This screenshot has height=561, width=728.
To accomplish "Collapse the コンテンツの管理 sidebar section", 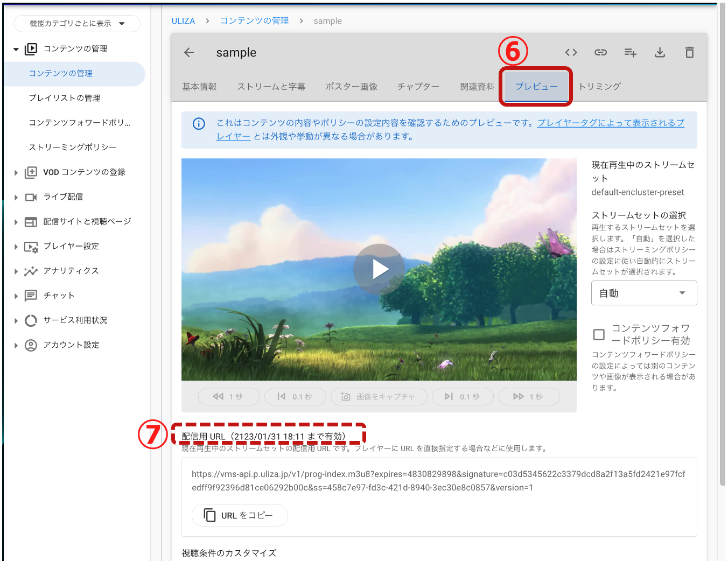I will [16, 50].
